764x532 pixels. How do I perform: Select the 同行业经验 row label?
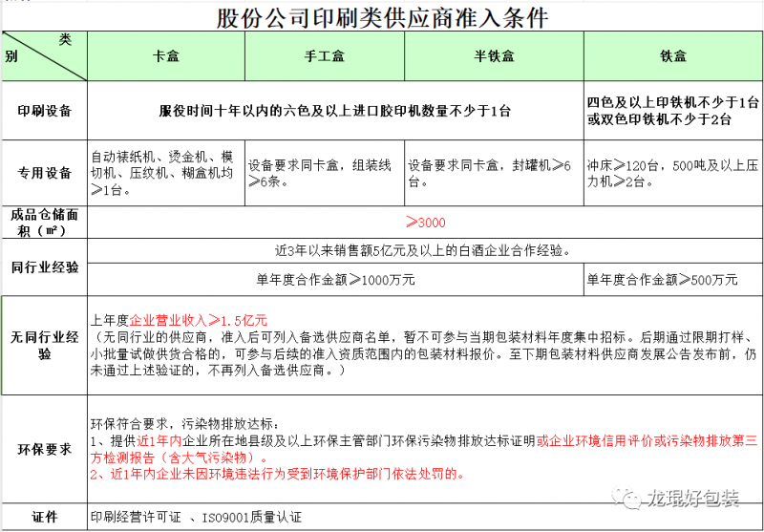[x=44, y=266]
